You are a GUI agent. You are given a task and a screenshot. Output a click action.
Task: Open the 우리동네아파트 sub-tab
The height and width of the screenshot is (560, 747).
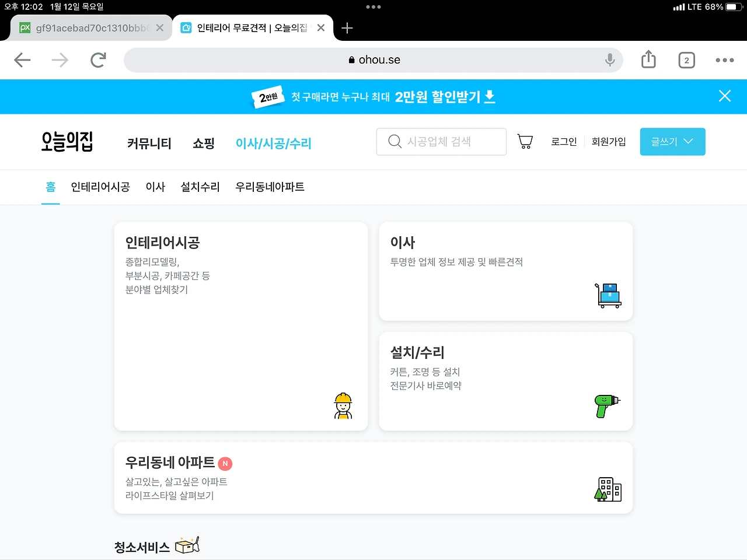point(270,187)
